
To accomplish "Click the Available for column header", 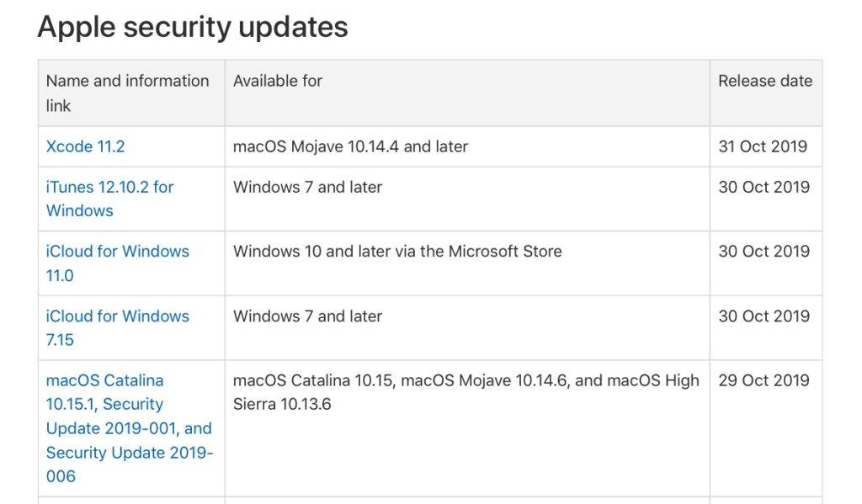I will (278, 81).
